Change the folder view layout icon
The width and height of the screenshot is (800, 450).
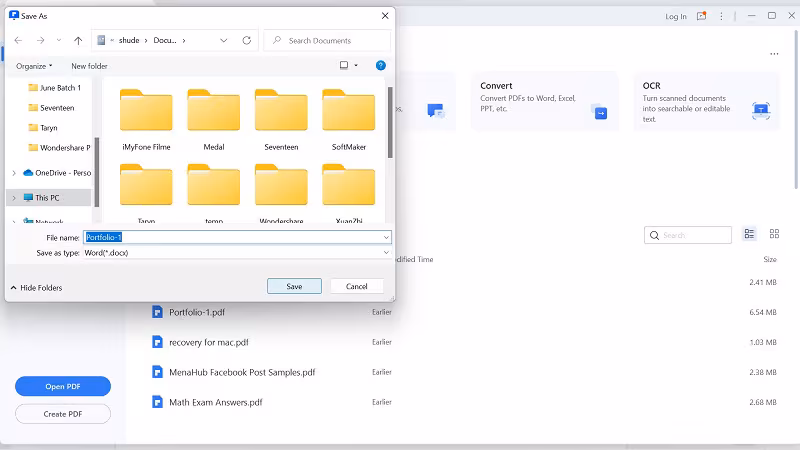344,65
